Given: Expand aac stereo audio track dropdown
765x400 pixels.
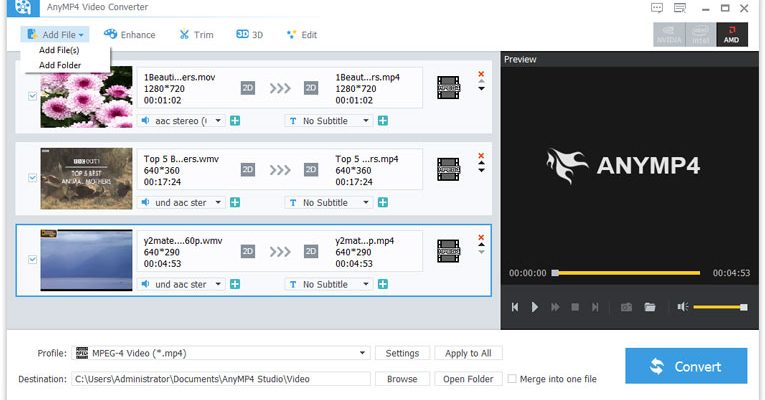Looking at the screenshot, I should point(218,120).
